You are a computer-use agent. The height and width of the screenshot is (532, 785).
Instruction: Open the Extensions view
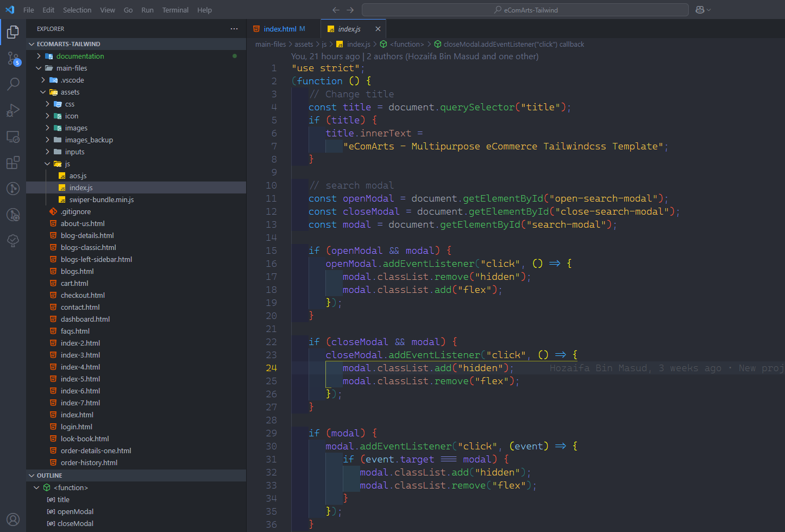13,162
